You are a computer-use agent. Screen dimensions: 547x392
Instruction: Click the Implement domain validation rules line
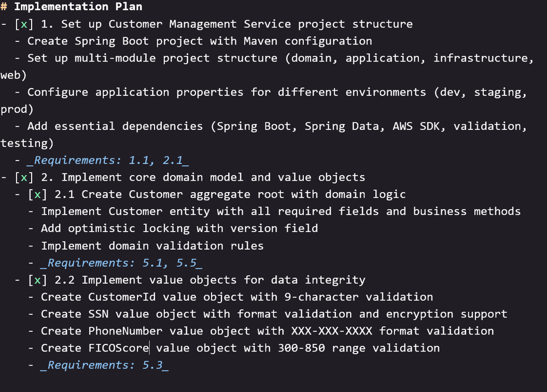(152, 245)
